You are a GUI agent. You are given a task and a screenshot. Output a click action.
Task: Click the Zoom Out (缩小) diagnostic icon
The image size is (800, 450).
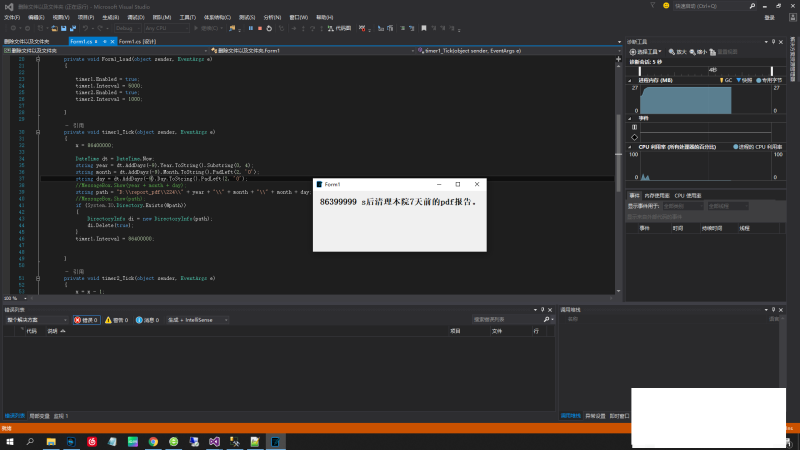coord(698,52)
